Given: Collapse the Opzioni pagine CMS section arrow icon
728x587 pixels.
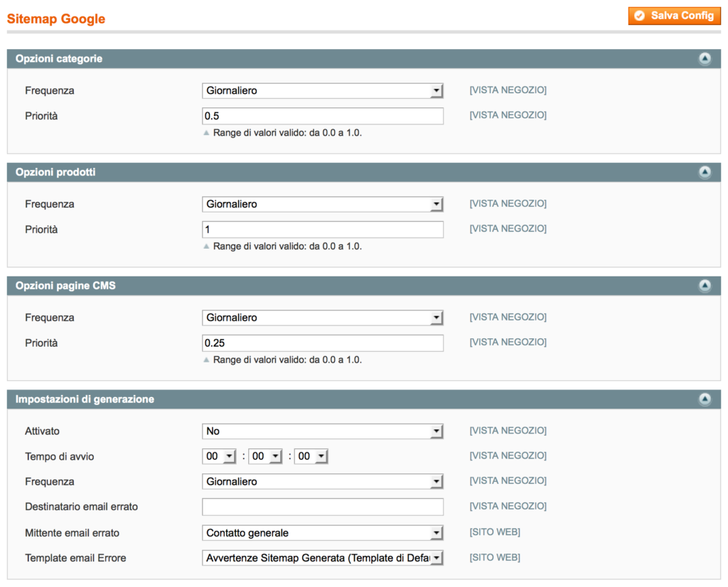Looking at the screenshot, I should point(705,286).
